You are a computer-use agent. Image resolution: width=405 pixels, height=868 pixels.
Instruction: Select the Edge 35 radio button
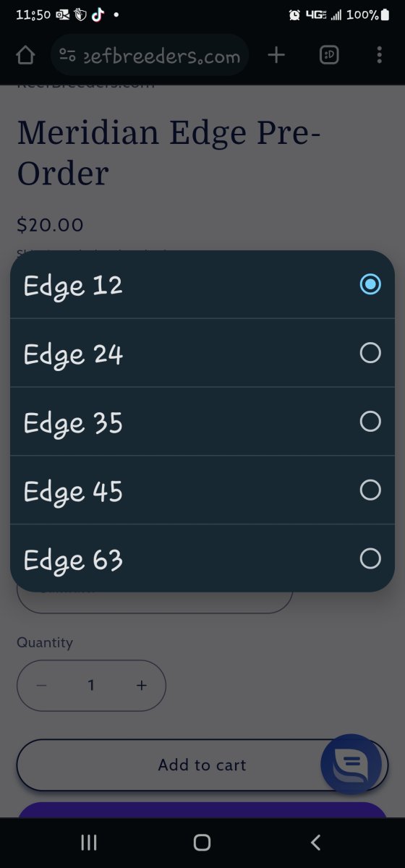pos(370,422)
